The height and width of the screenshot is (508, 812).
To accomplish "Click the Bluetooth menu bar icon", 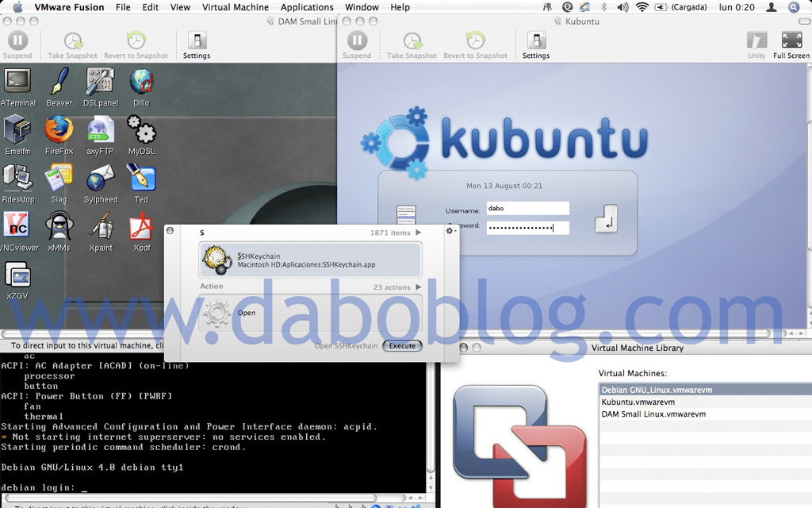I will click(x=603, y=7).
